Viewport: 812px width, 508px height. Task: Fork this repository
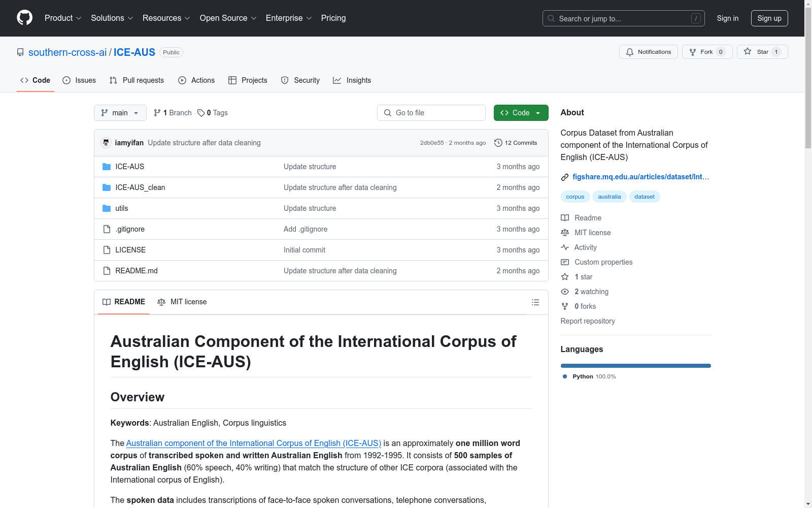click(x=707, y=52)
